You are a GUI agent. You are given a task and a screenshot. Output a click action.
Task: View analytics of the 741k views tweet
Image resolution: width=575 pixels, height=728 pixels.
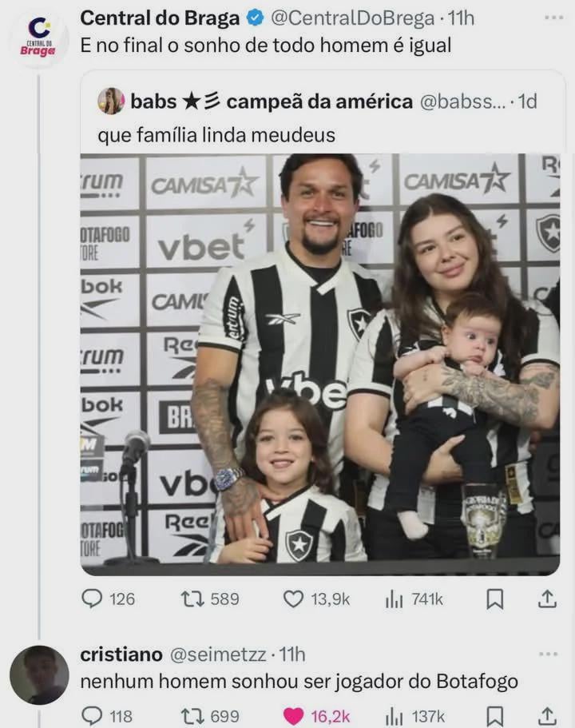click(x=395, y=599)
